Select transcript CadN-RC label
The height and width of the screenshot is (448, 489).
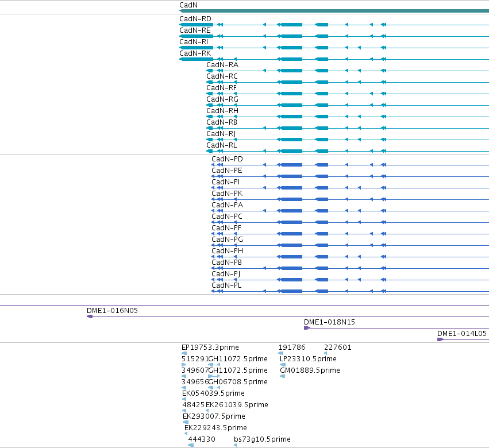222,76
